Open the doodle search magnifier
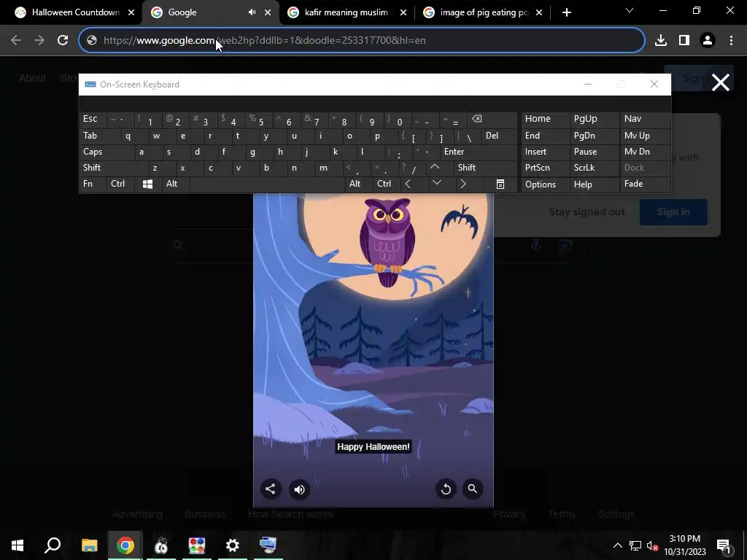The width and height of the screenshot is (747, 560). click(473, 489)
